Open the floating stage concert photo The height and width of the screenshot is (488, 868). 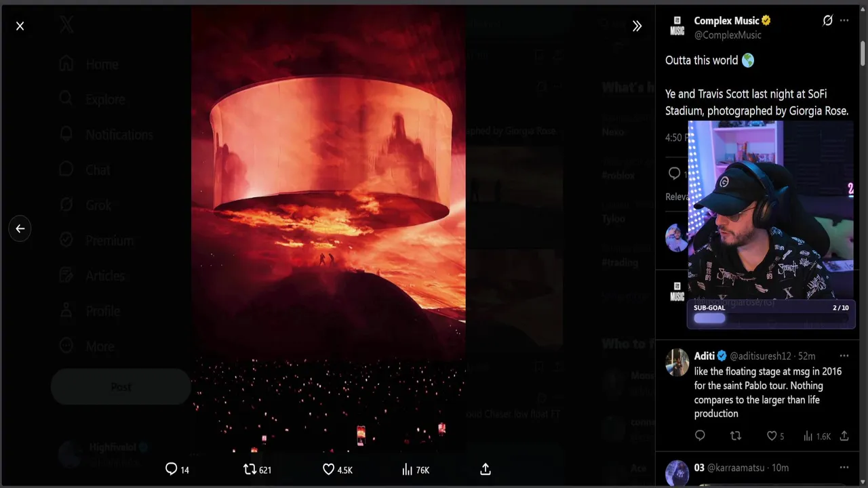tap(328, 230)
